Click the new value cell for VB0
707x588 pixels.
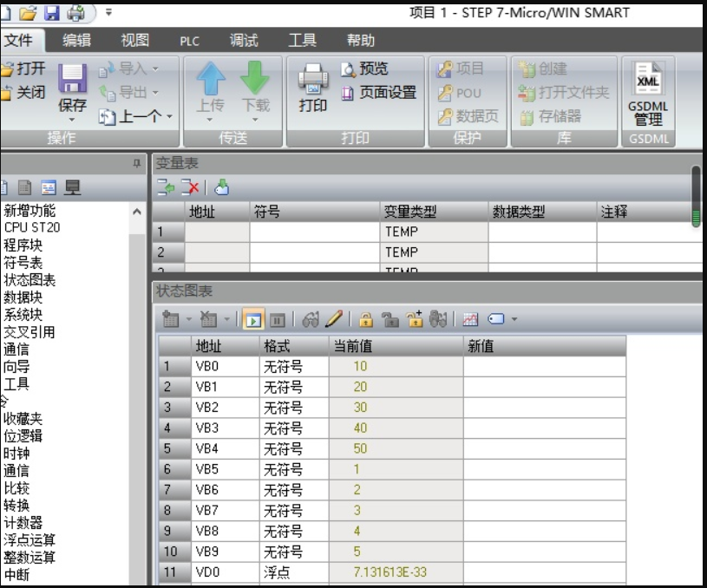coord(544,366)
